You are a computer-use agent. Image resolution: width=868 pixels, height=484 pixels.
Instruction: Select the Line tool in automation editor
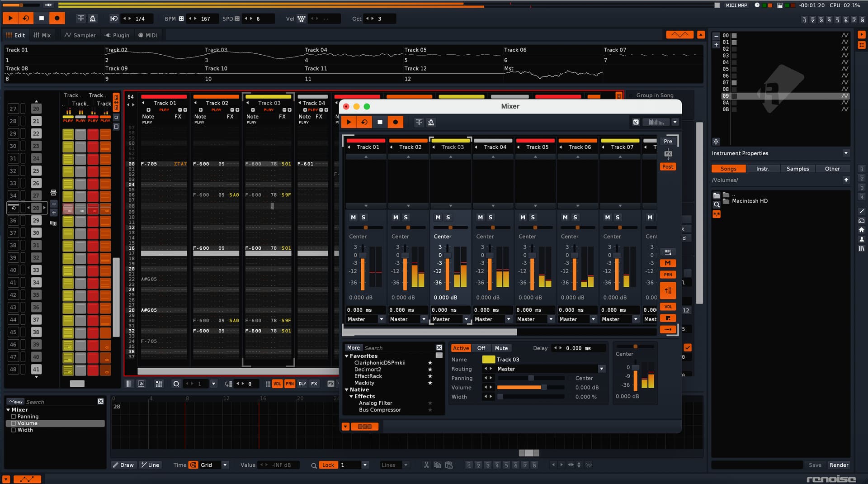pos(150,465)
